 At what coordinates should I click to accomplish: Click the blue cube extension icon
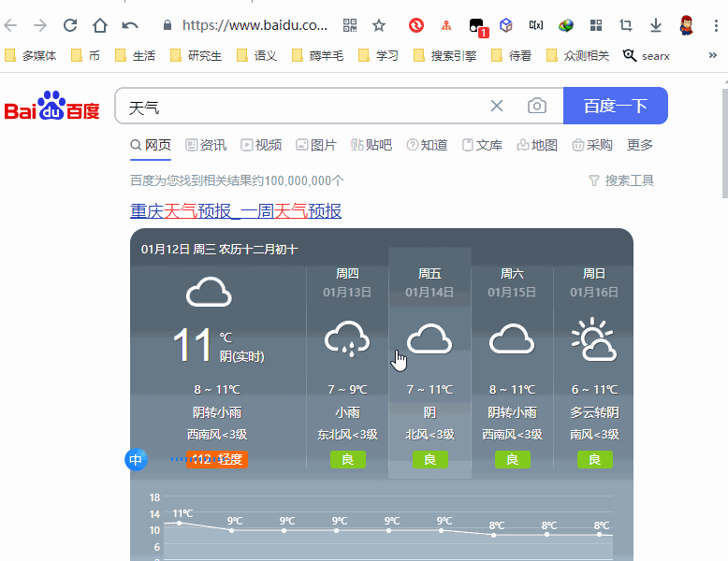(x=506, y=25)
